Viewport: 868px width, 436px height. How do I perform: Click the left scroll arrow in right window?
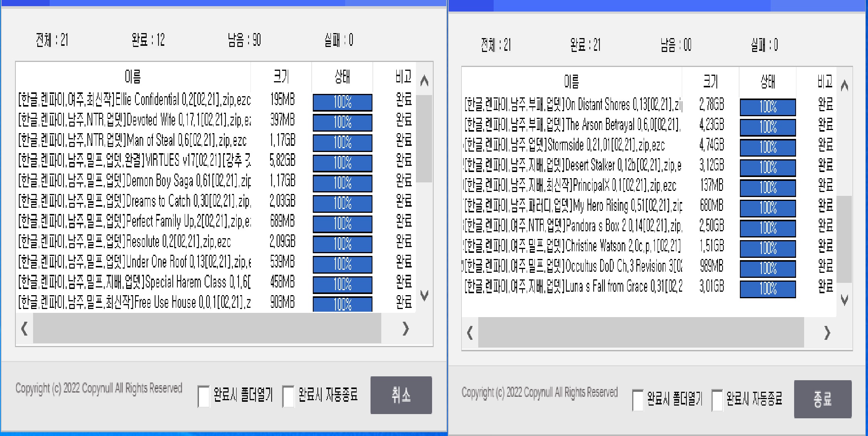tap(470, 332)
